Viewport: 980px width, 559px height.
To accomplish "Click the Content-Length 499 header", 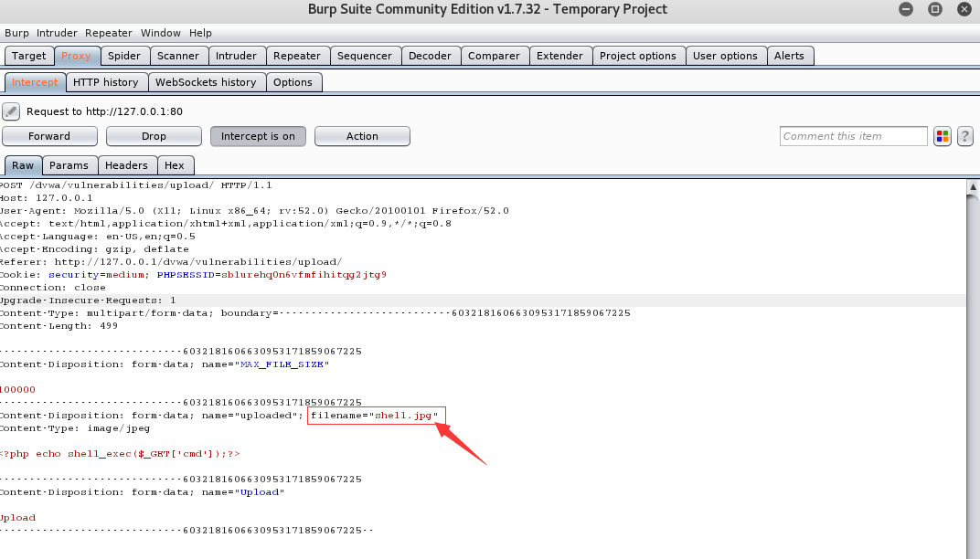I will click(x=59, y=326).
